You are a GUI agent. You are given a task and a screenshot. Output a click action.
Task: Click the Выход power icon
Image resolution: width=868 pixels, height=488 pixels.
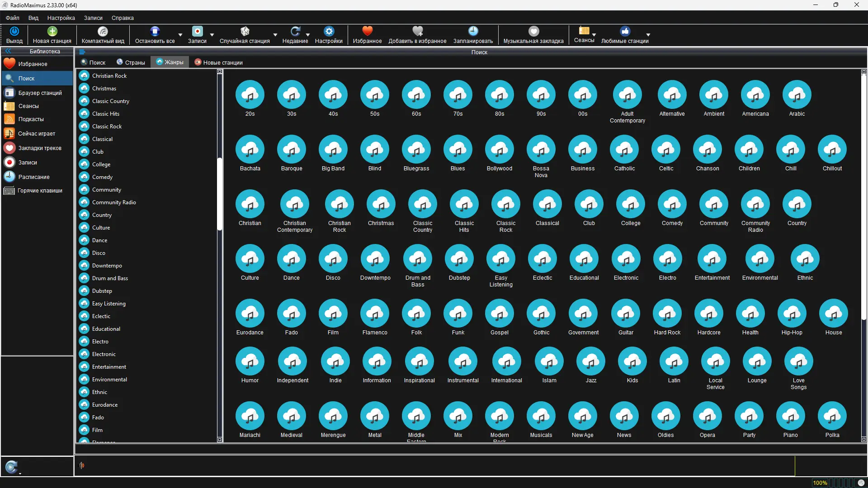point(14,31)
